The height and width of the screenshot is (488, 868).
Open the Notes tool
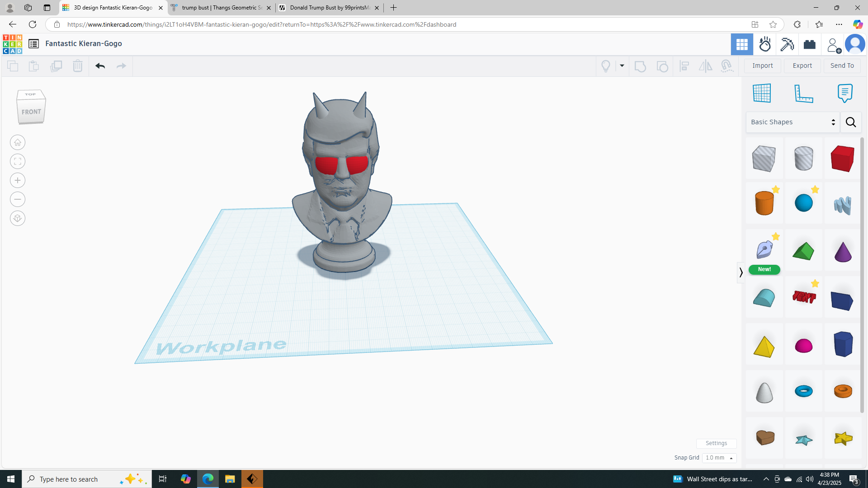(845, 93)
